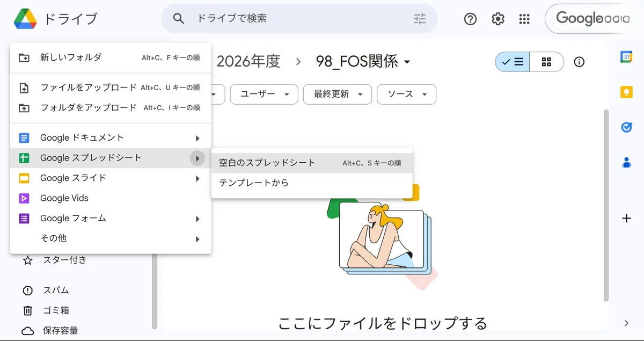Screen dimensions: 644x341
Task: Click the star icon for スター付き
Action: click(x=27, y=260)
